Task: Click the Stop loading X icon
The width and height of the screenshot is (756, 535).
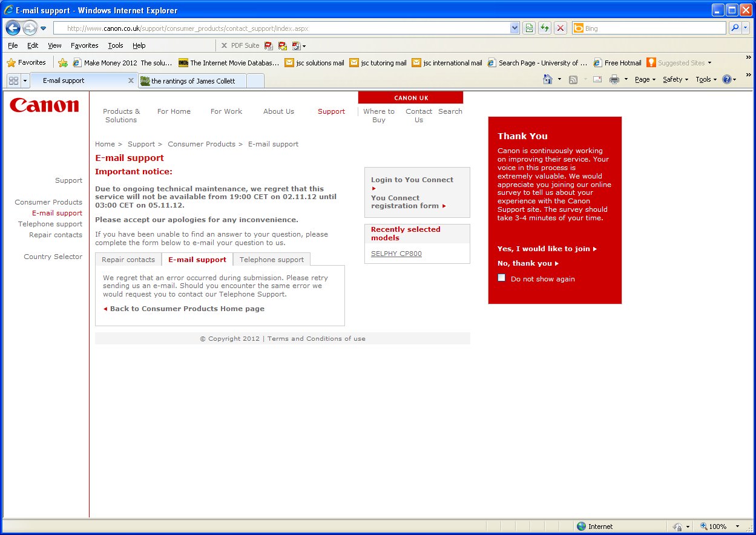Action: click(560, 28)
